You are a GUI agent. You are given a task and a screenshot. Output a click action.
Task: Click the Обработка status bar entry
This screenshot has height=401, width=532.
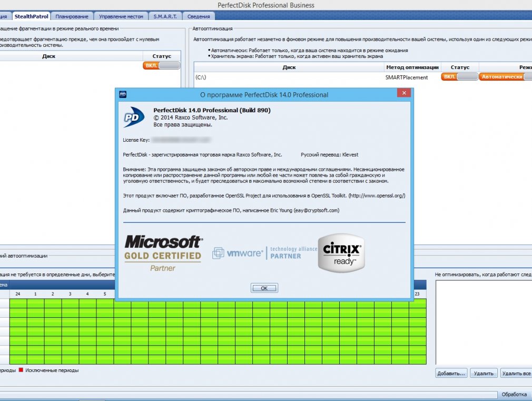coord(514,394)
